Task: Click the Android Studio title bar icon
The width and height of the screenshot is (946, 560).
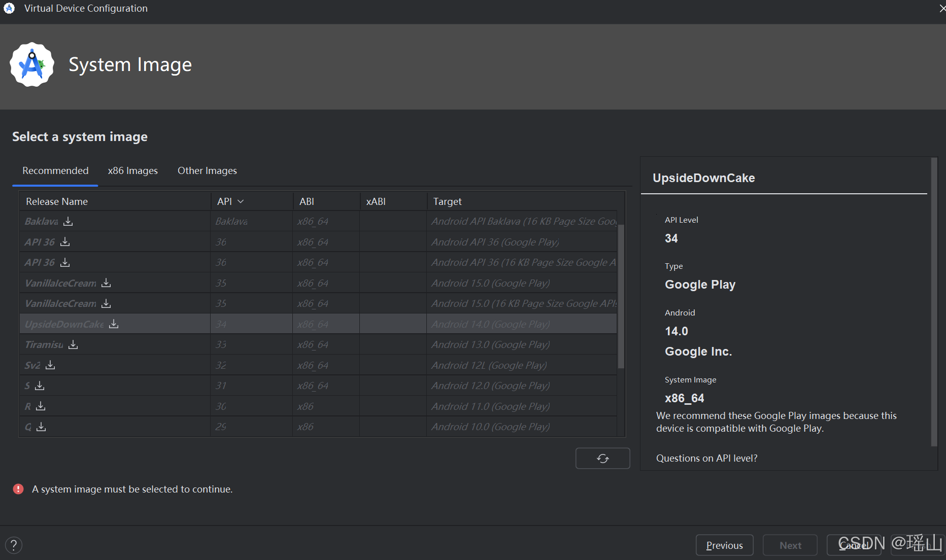Action: pyautogui.click(x=9, y=8)
